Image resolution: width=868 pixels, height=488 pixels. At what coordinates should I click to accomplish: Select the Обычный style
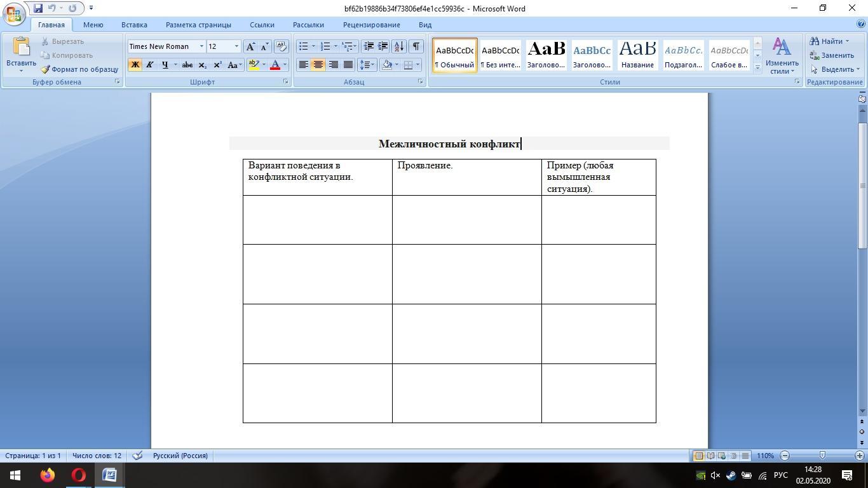tap(455, 55)
